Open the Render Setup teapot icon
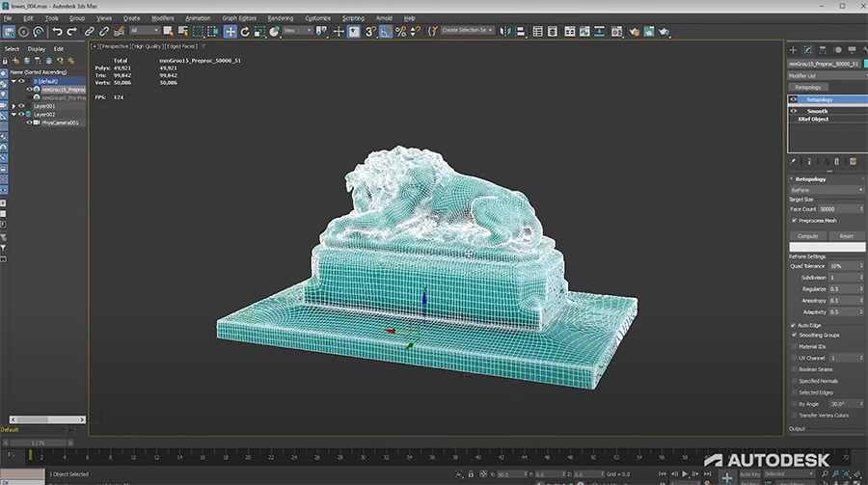This screenshot has height=485, width=868. tap(634, 32)
